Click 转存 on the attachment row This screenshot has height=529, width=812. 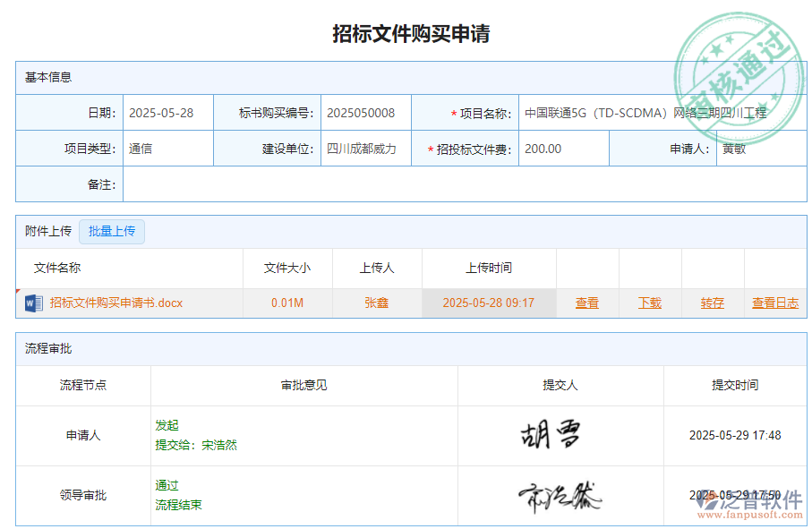pos(711,303)
